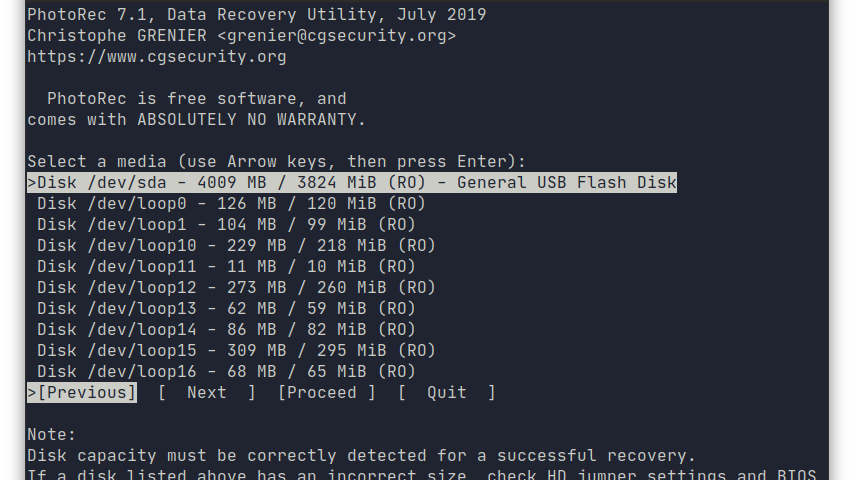Pick Disk /dev/loop10 229 MB
The height and width of the screenshot is (480, 854).
click(236, 246)
